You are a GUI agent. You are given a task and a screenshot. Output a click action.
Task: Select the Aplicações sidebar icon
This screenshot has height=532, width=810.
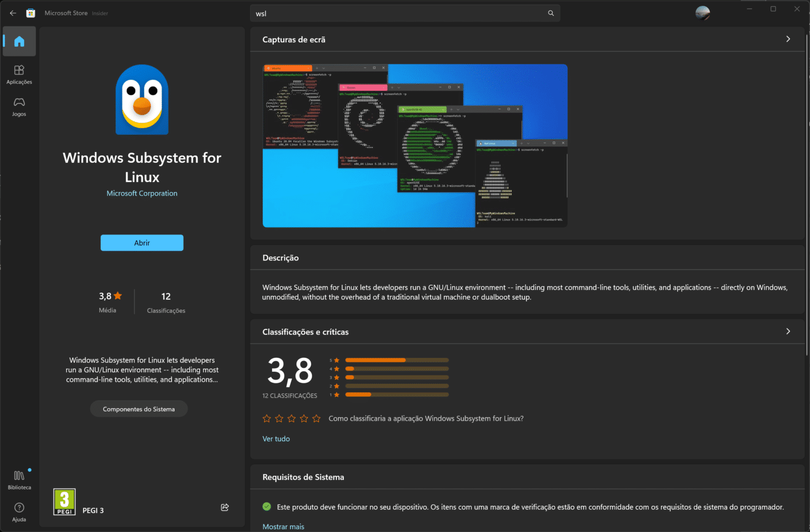coord(19,74)
